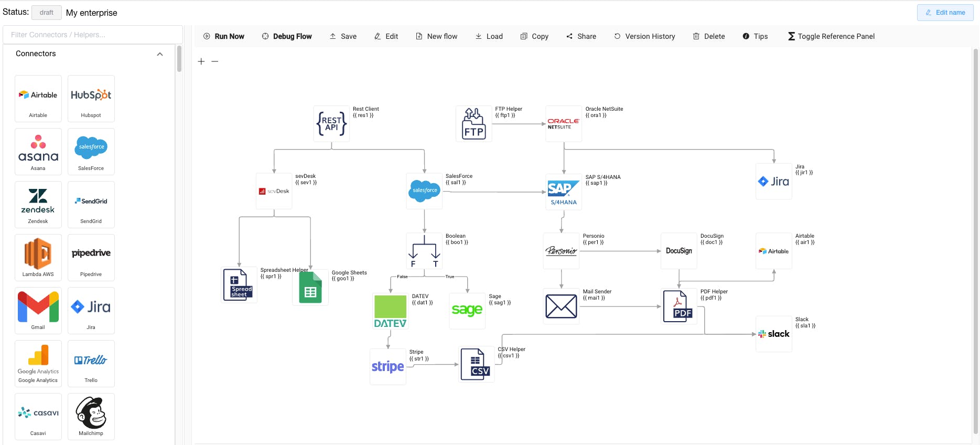Create a New flow
The image size is (980, 445).
click(437, 36)
